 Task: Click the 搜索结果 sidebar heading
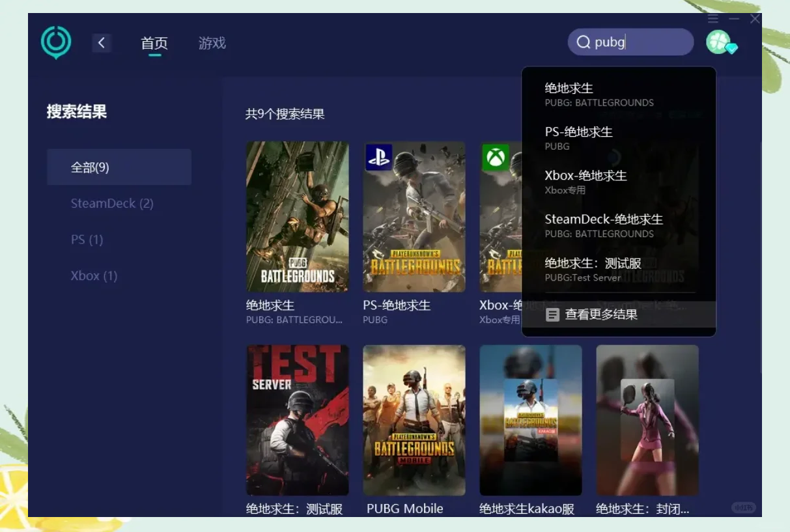[77, 112]
